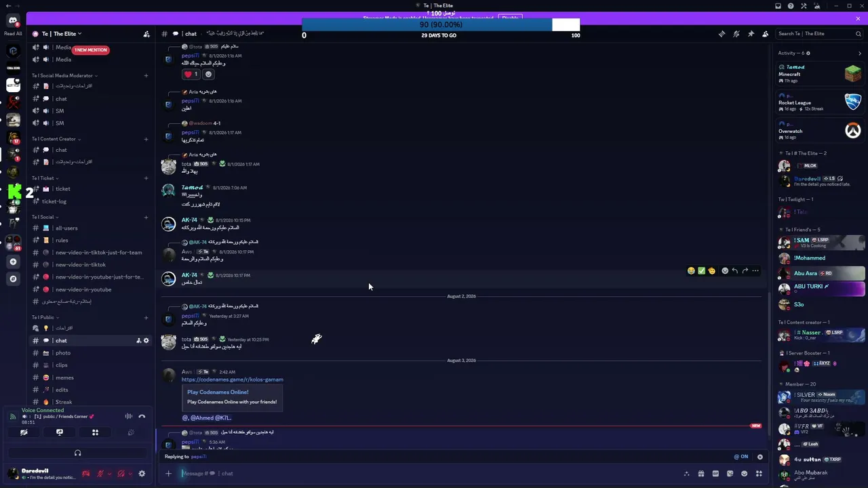Image resolution: width=868 pixels, height=488 pixels.
Task: Click the message text box
Action: tap(431, 474)
